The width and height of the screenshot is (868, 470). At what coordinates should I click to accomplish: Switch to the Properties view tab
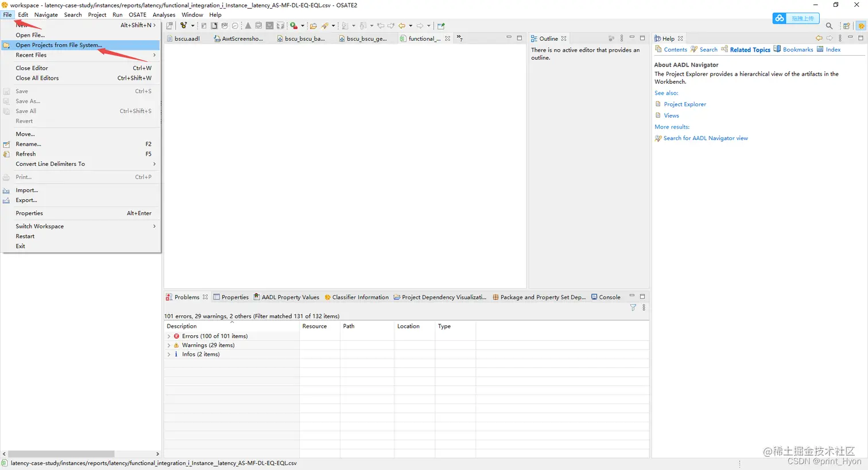231,297
